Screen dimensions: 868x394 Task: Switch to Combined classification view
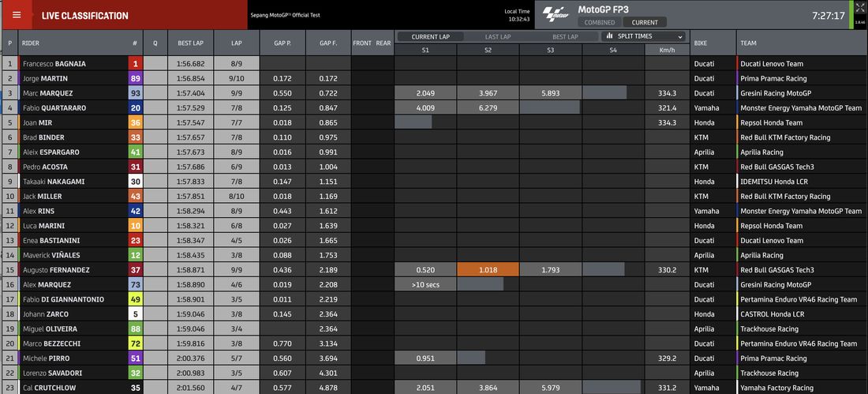[600, 23]
